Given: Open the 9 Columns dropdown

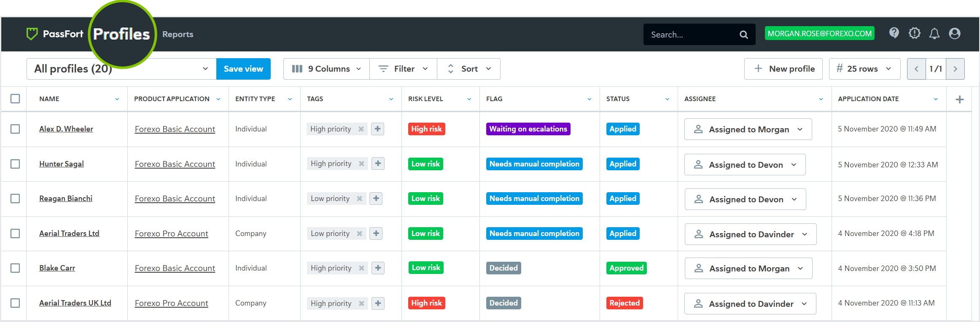Looking at the screenshot, I should tap(326, 69).
